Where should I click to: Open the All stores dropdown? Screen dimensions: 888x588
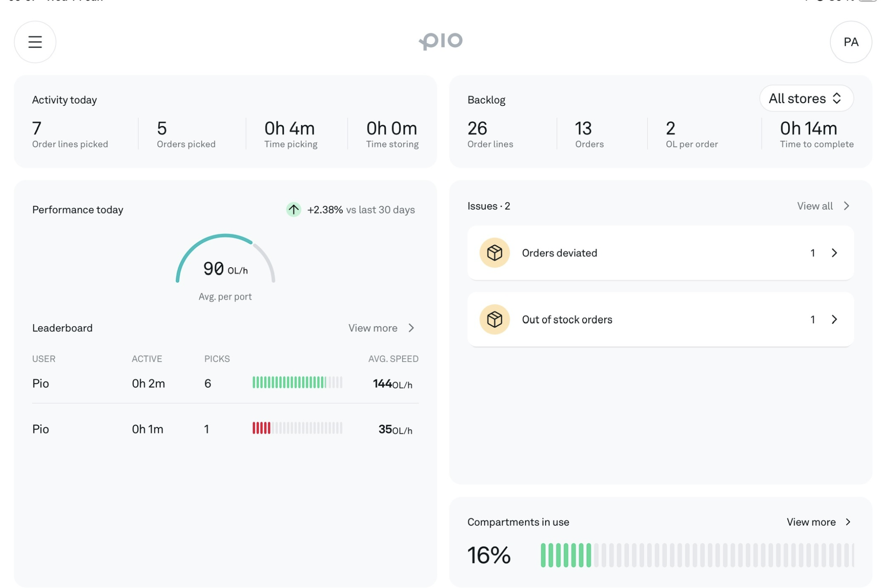(x=805, y=98)
